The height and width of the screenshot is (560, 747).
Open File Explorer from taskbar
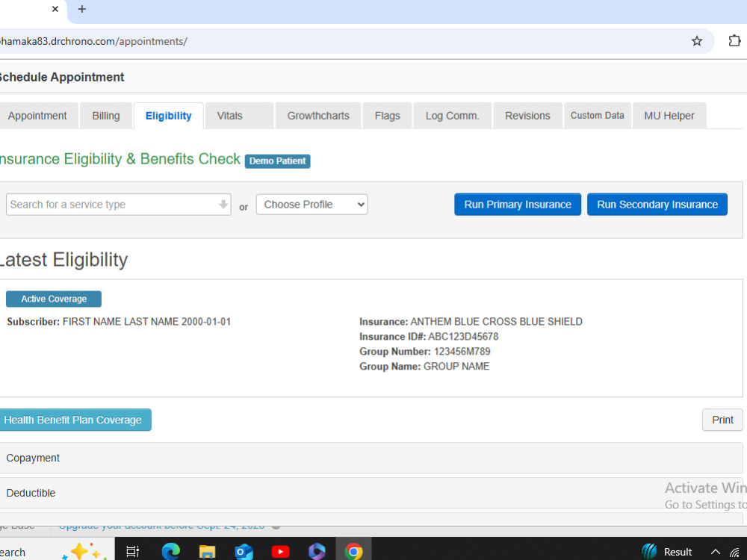tap(207, 552)
